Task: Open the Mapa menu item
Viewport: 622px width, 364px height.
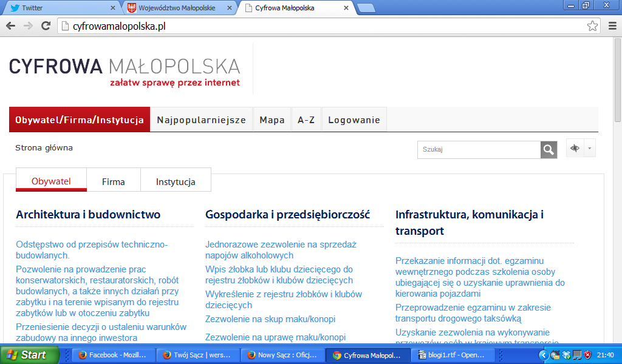Action: (272, 120)
